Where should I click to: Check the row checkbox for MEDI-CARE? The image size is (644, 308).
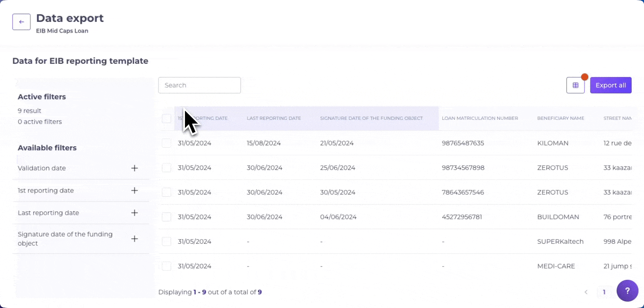(x=166, y=266)
